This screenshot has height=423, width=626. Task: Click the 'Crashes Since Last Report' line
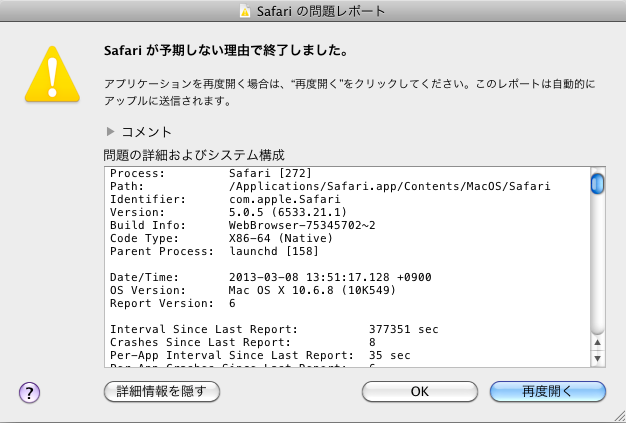[243, 342]
